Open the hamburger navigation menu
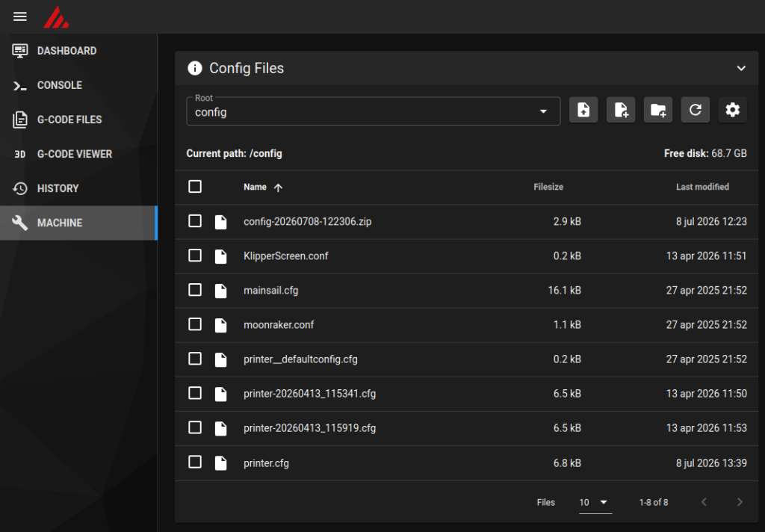The height and width of the screenshot is (532, 765). pos(20,16)
